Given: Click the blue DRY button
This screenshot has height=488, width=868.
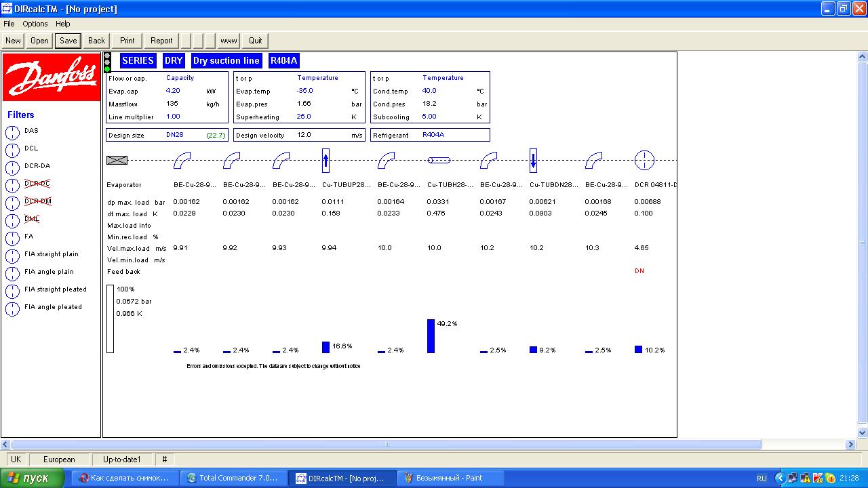Looking at the screenshot, I should tap(174, 60).
